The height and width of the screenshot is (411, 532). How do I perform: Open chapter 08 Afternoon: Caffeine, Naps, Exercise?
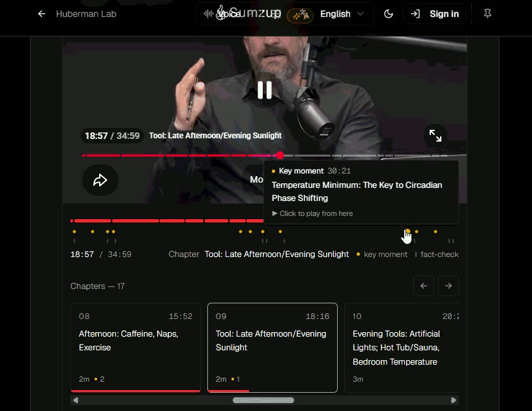[136, 348]
